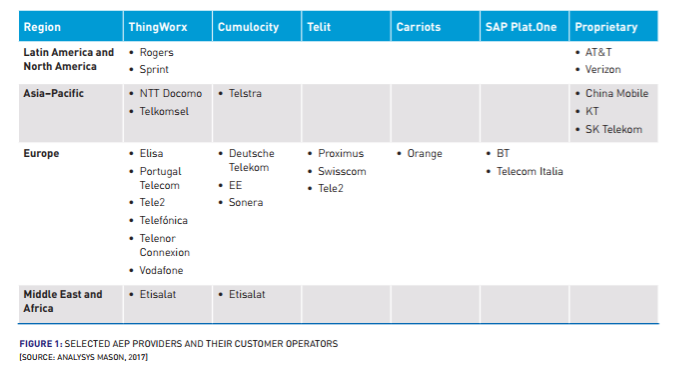Click the Figure 1 caption label
The image size is (682, 375).
[41, 344]
